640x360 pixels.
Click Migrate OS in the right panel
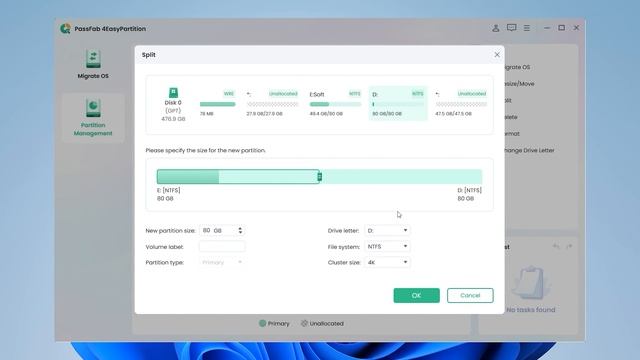517,67
